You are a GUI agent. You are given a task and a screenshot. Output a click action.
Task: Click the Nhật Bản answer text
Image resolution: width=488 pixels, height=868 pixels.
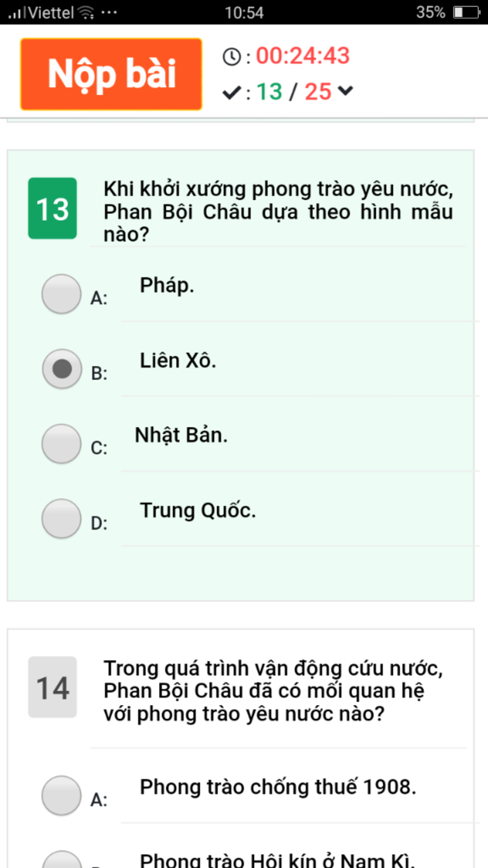181,435
